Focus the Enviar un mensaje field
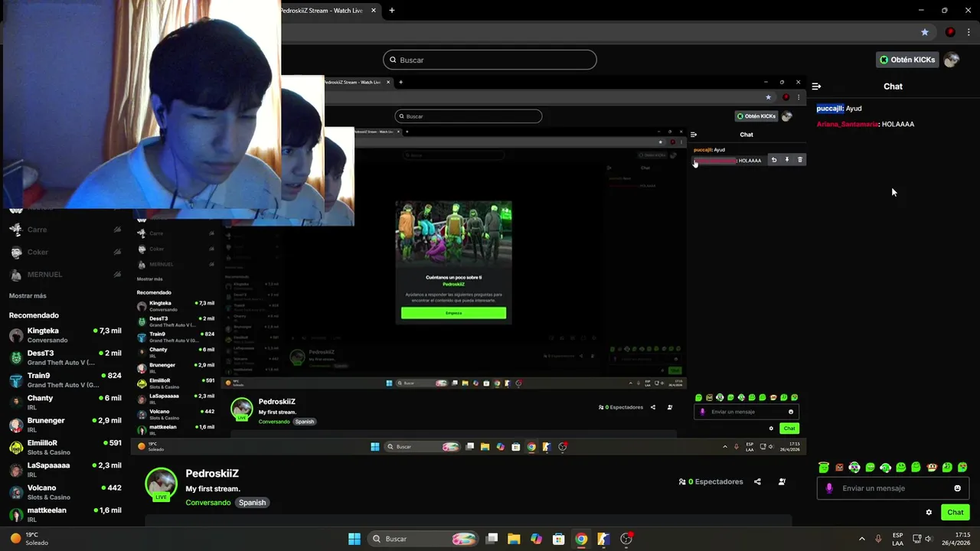980x551 pixels. coord(893,488)
